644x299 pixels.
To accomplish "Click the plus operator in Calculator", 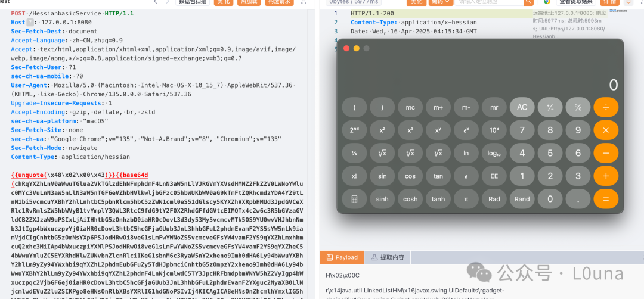I will [x=606, y=176].
